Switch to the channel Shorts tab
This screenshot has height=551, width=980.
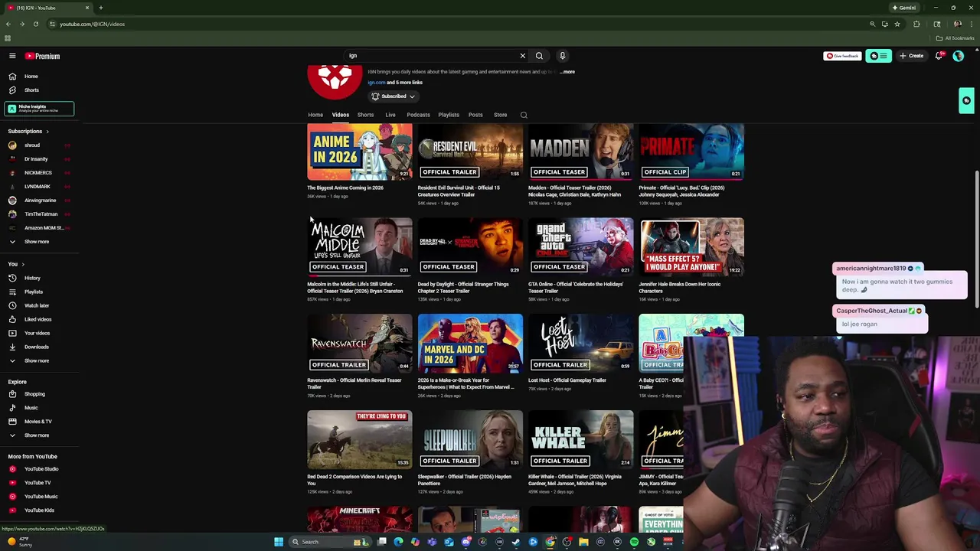click(x=365, y=115)
